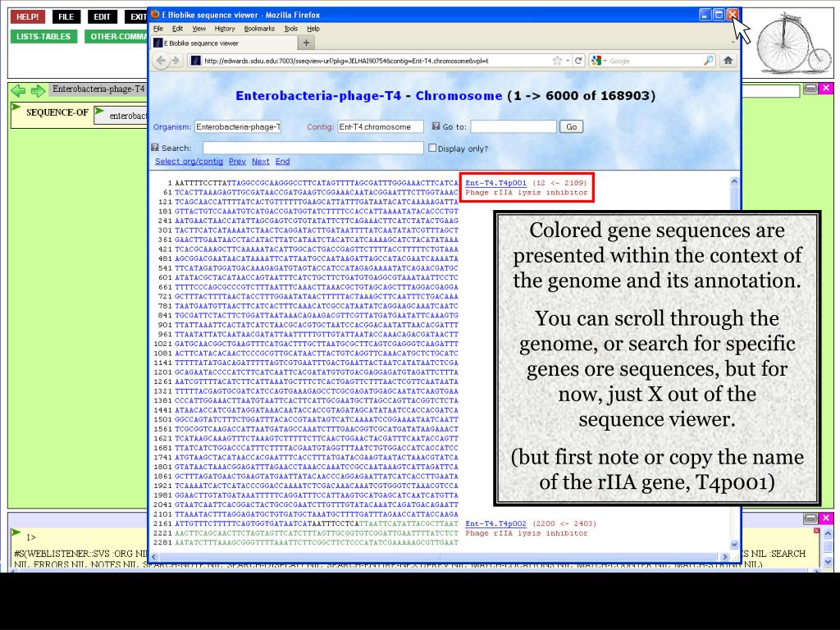This screenshot has height=630, width=840.
Task: Open the Firefox Help menu
Action: coord(313,29)
